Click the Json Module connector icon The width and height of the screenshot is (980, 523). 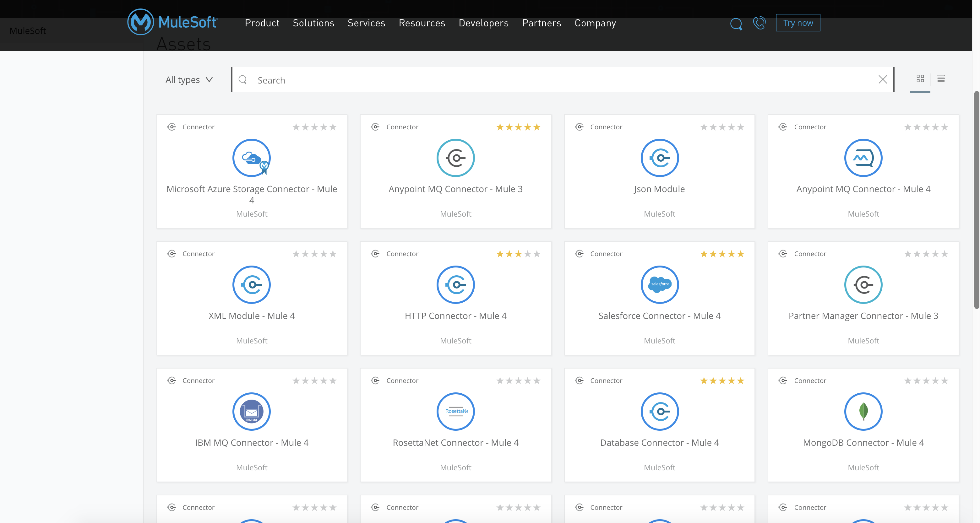[x=659, y=157]
